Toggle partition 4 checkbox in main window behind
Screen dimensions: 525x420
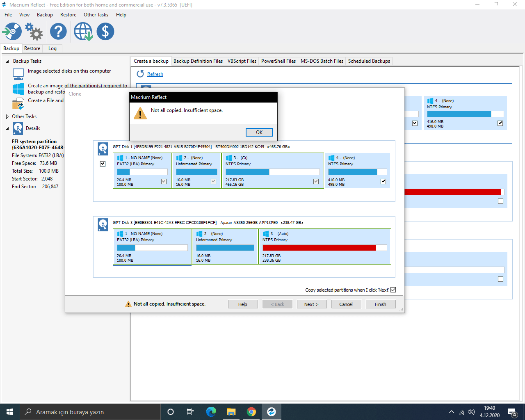[x=500, y=123]
